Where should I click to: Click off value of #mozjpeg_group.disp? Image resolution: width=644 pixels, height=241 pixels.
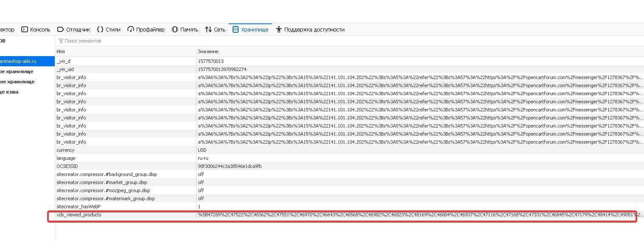201,190
